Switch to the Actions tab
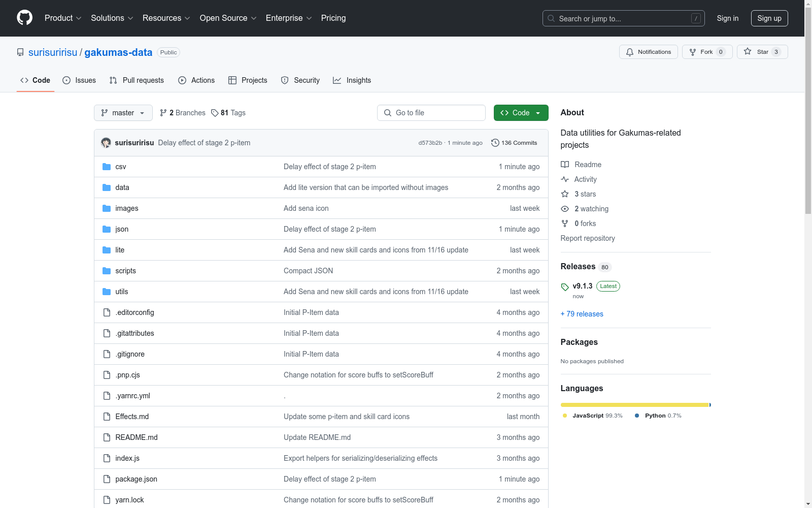This screenshot has width=812, height=508. point(196,80)
